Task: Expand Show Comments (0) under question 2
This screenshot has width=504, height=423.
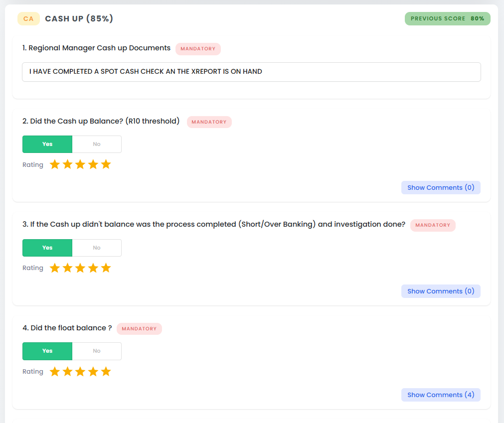Action: 441,187
